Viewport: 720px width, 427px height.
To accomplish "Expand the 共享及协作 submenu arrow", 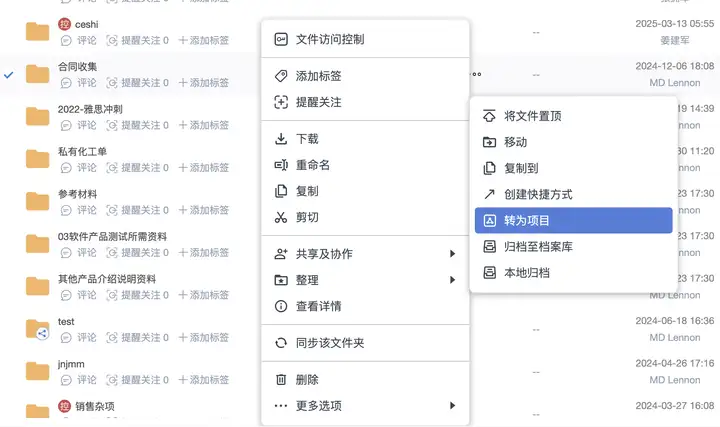I will 453,254.
